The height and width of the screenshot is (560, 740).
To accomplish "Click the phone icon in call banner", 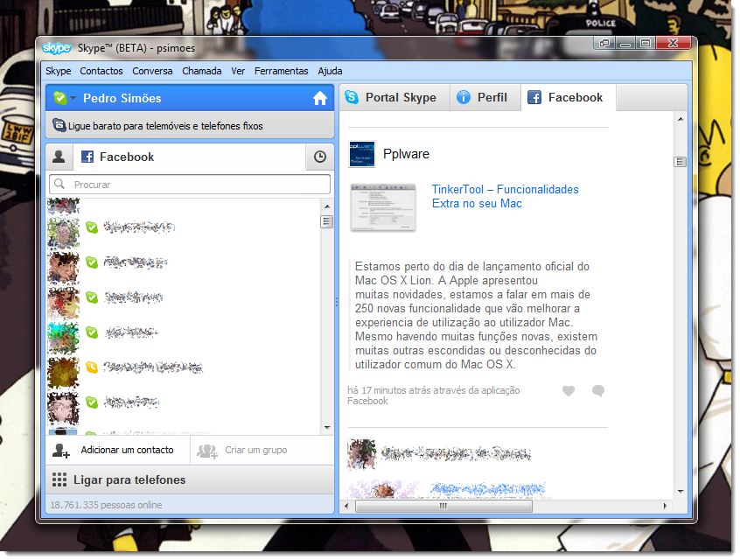I will click(x=59, y=125).
